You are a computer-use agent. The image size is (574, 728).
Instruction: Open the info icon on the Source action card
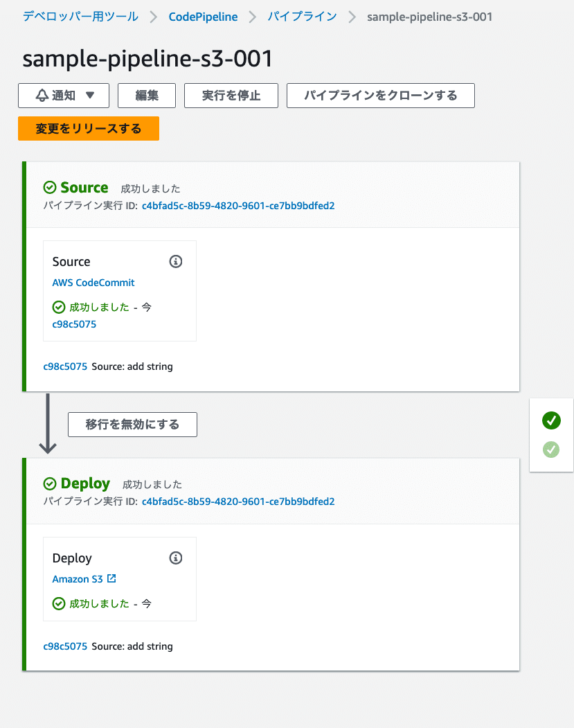tap(176, 261)
